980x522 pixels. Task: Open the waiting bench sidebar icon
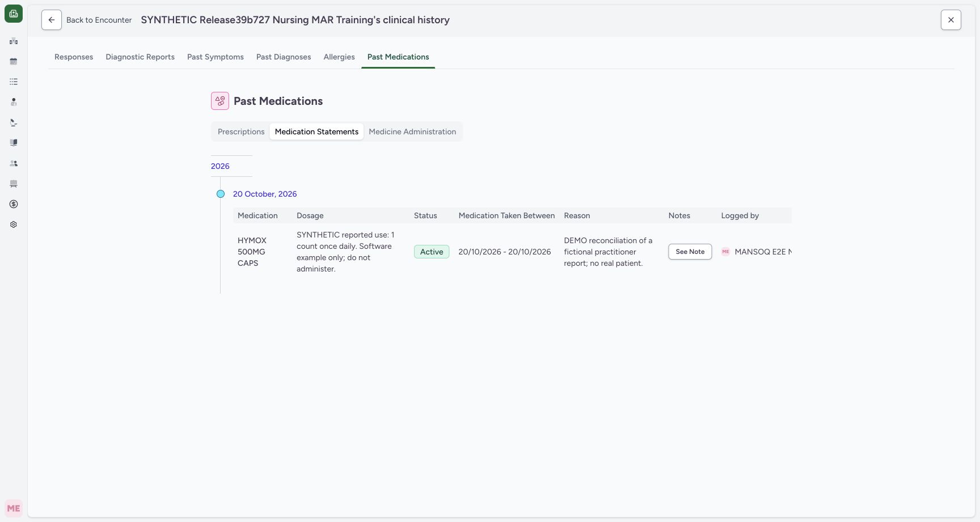click(x=14, y=184)
